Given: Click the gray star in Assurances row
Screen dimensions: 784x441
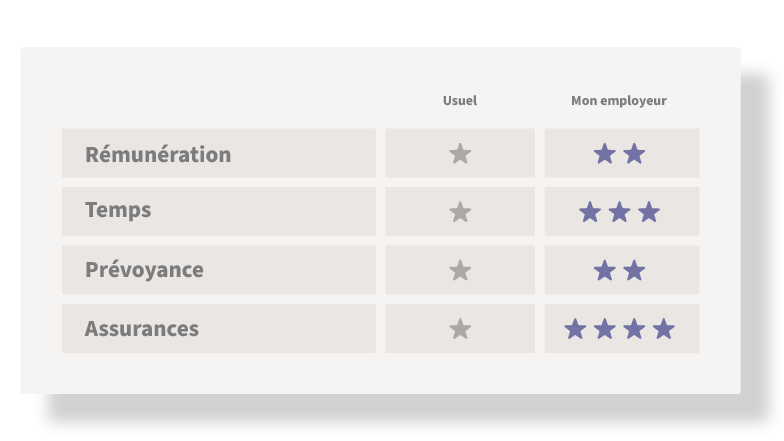Looking at the screenshot, I should point(460,329).
